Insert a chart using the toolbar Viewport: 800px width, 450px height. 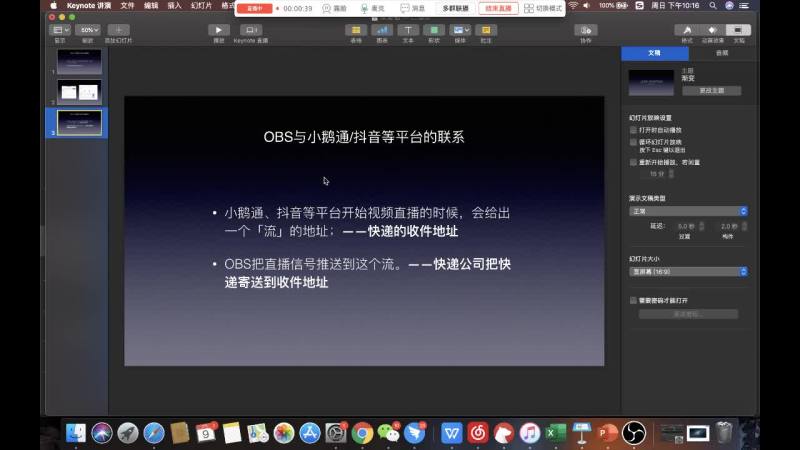(x=382, y=30)
